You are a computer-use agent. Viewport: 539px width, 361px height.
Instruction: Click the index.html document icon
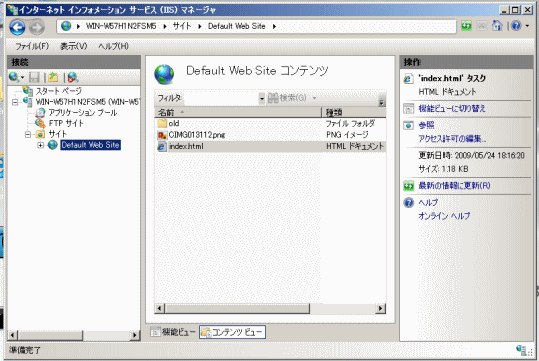click(162, 146)
